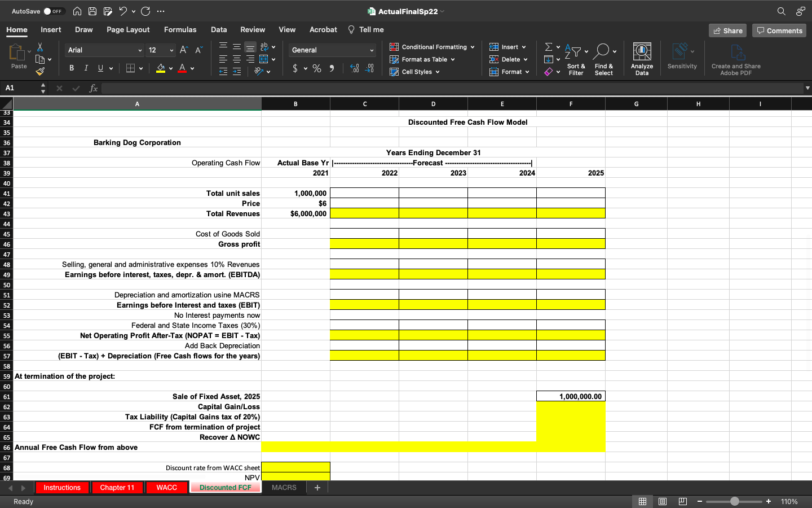Click the Format Painter brush icon

[x=40, y=71]
